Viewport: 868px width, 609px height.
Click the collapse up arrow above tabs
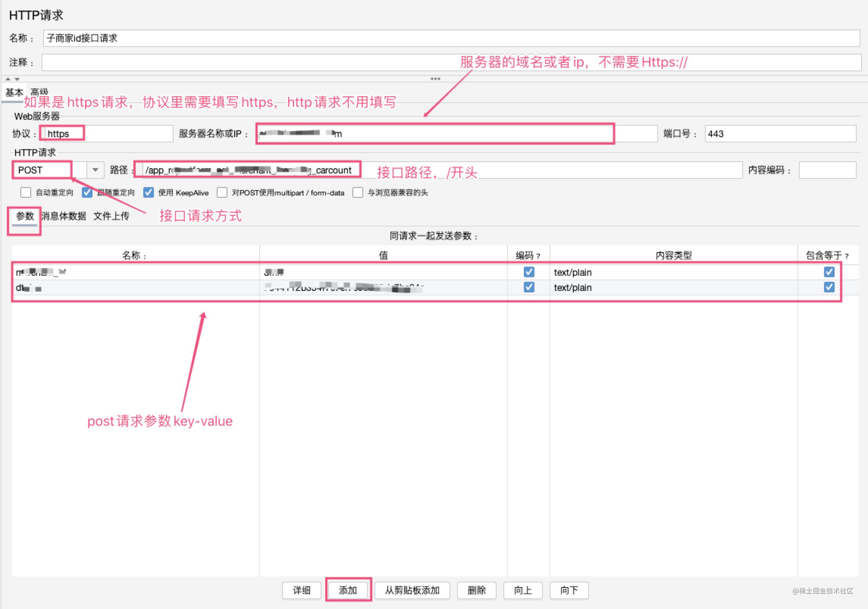pyautogui.click(x=8, y=79)
